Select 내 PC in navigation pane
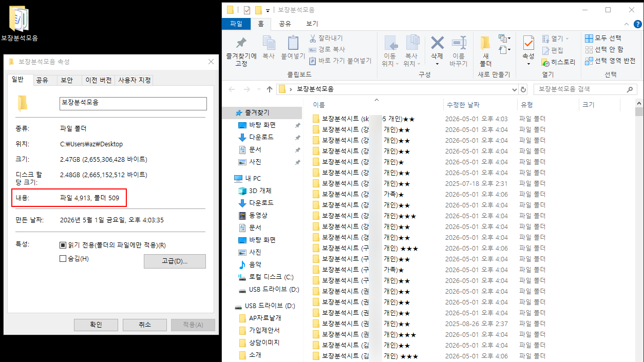Screen dimensions: 644x362 click(247, 178)
